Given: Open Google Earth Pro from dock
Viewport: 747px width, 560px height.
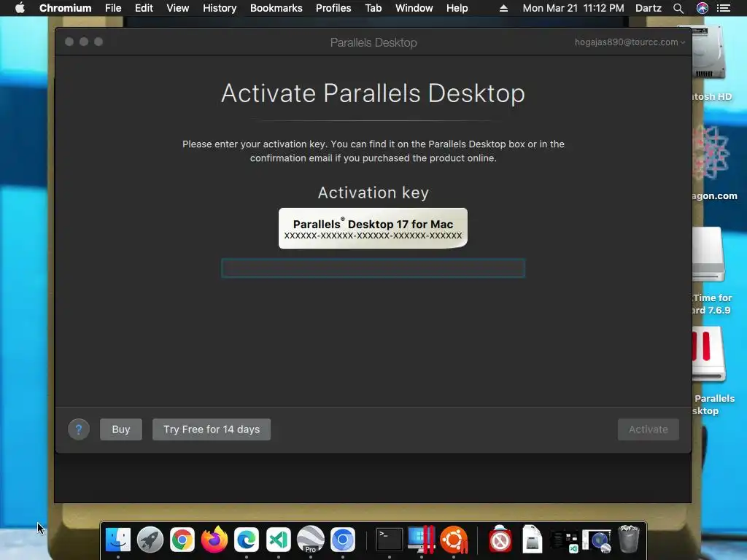Looking at the screenshot, I should pos(311,540).
